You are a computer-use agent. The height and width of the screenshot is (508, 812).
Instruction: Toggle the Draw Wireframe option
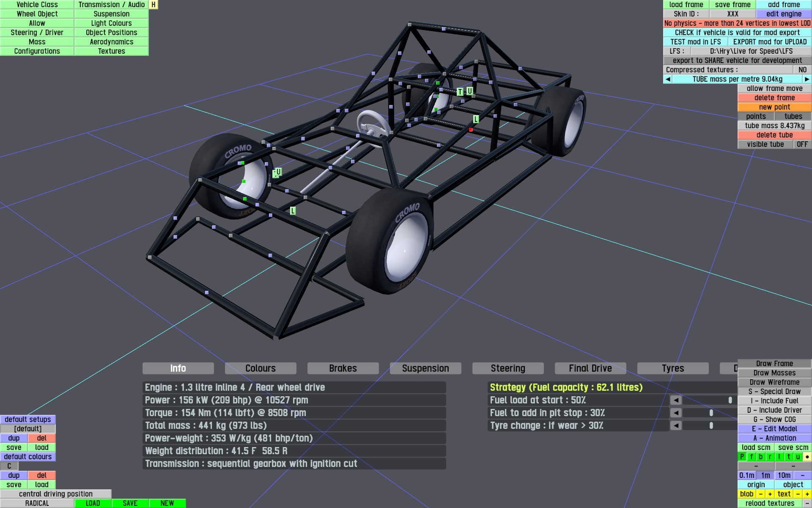774,382
